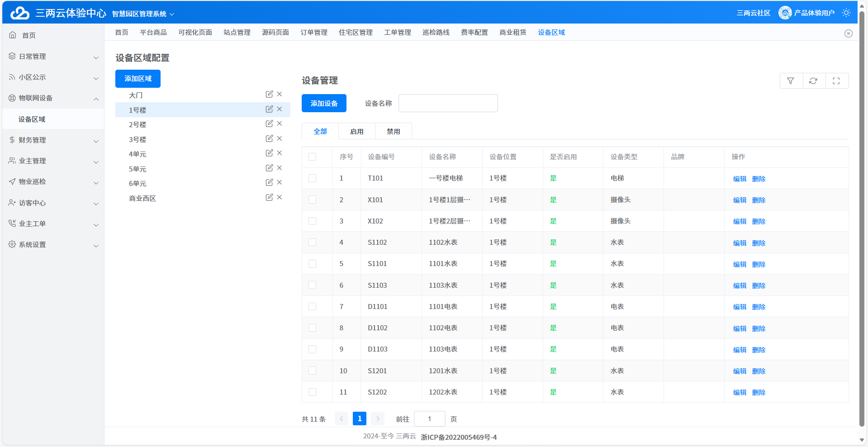Click the 添加设备 button
The image size is (868, 447).
pyautogui.click(x=323, y=103)
